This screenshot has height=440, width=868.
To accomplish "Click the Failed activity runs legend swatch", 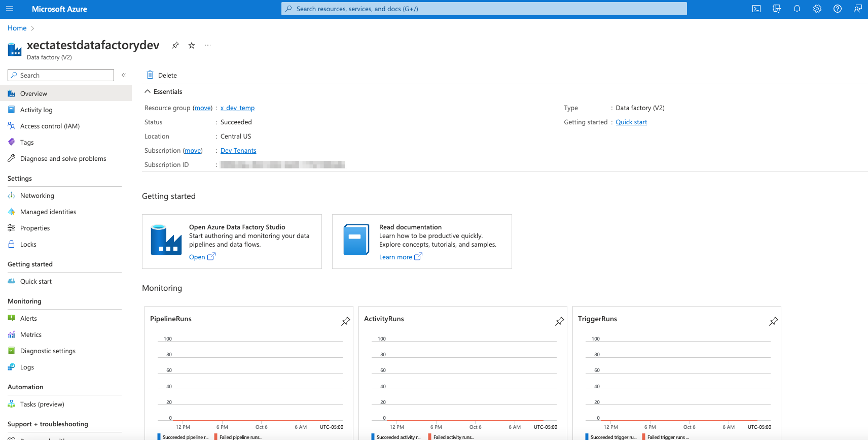I will (430, 437).
